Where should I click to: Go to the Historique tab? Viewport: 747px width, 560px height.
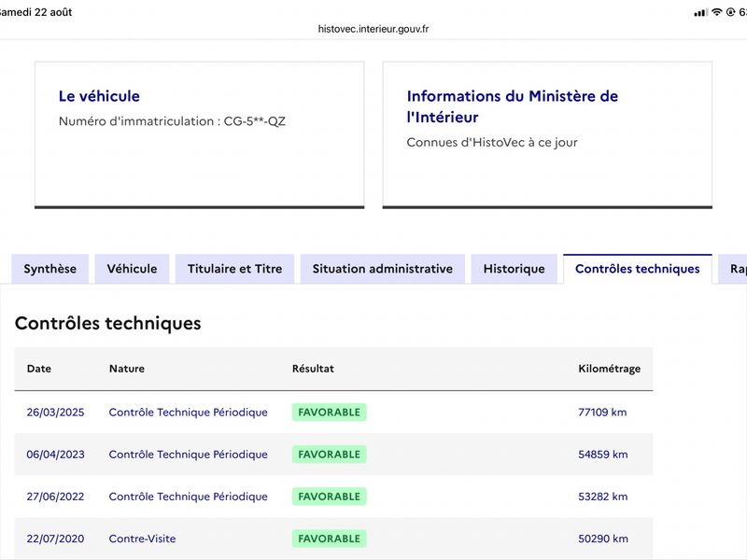pos(514,269)
